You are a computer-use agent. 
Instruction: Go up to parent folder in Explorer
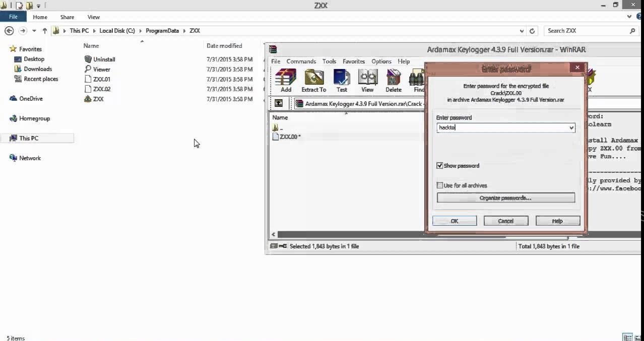tap(44, 31)
